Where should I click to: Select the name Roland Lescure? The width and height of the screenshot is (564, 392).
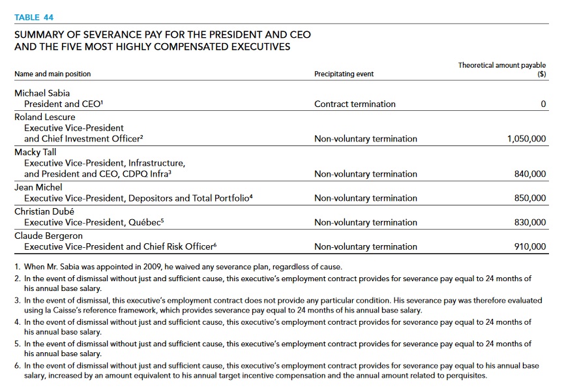tap(45, 117)
